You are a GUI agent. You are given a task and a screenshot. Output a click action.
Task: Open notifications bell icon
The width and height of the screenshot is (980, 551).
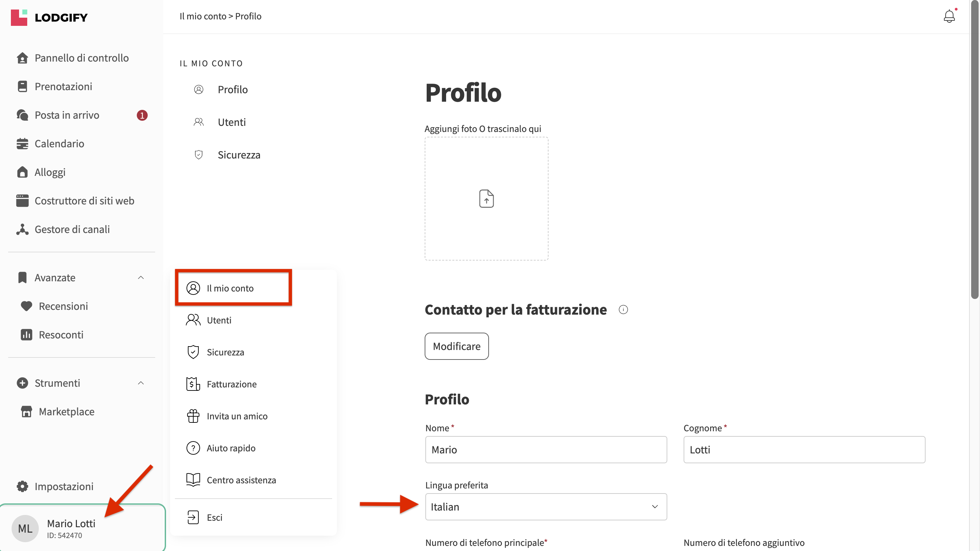(949, 16)
